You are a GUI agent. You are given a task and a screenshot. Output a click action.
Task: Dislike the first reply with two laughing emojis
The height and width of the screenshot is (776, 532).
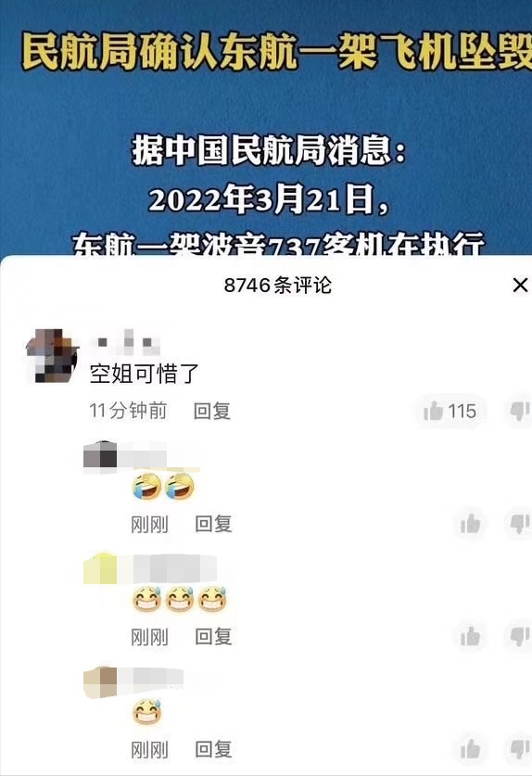click(x=520, y=524)
